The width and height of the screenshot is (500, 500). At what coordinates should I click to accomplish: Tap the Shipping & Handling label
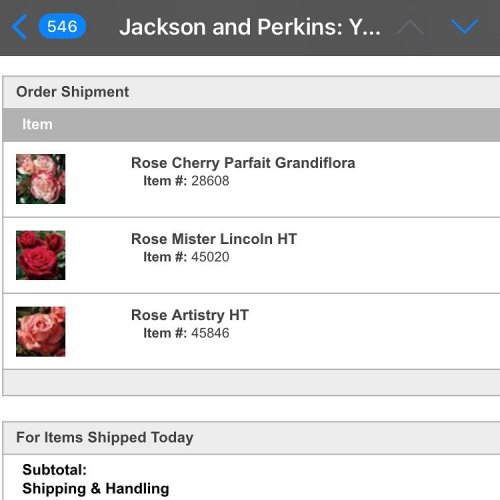click(96, 489)
